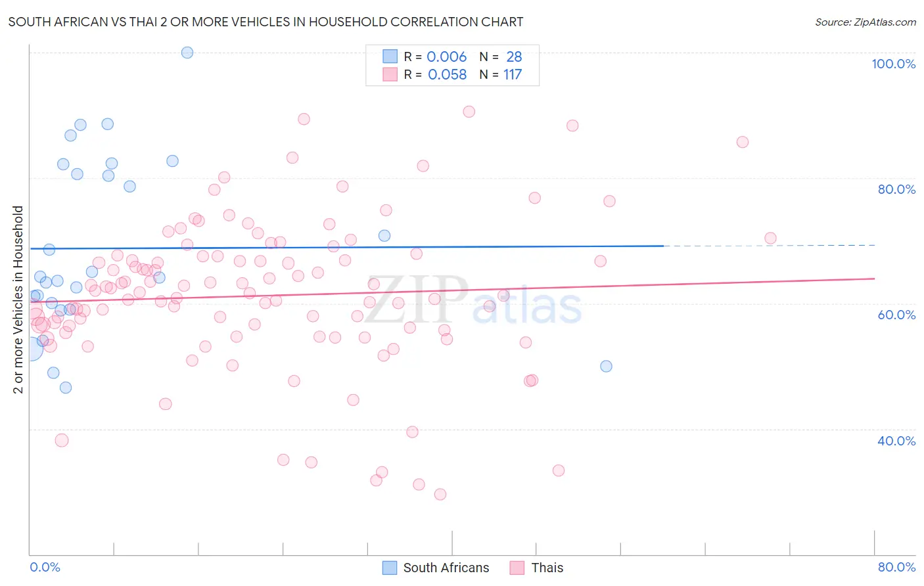Click the 0.0% x-axis label
The image size is (924, 586).
click(x=45, y=567)
